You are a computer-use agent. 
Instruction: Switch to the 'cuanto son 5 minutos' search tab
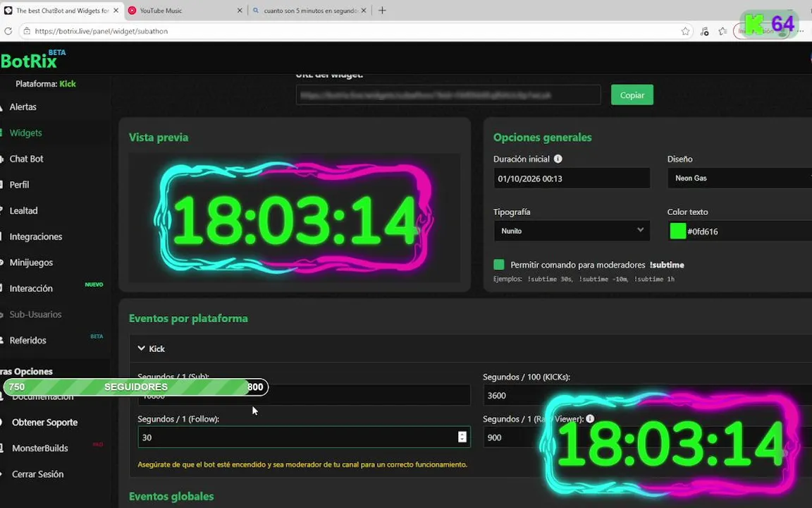pyautogui.click(x=309, y=11)
